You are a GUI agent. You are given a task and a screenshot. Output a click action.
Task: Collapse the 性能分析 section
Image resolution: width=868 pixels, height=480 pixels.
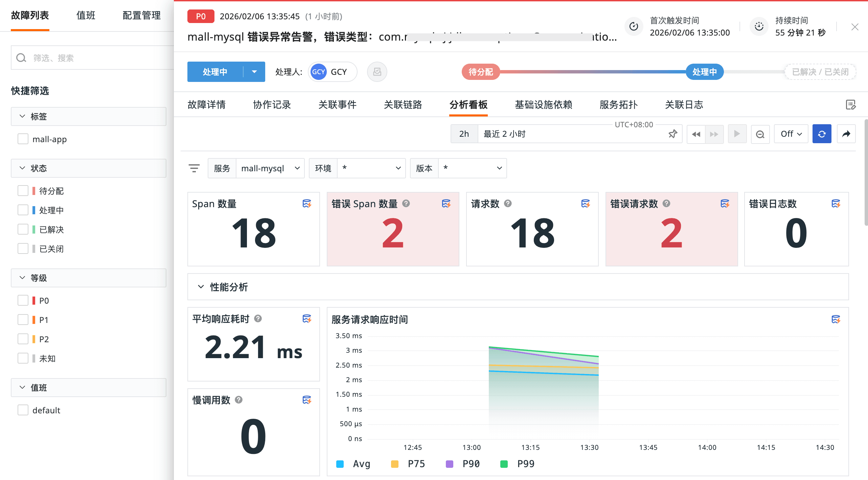[x=201, y=287]
